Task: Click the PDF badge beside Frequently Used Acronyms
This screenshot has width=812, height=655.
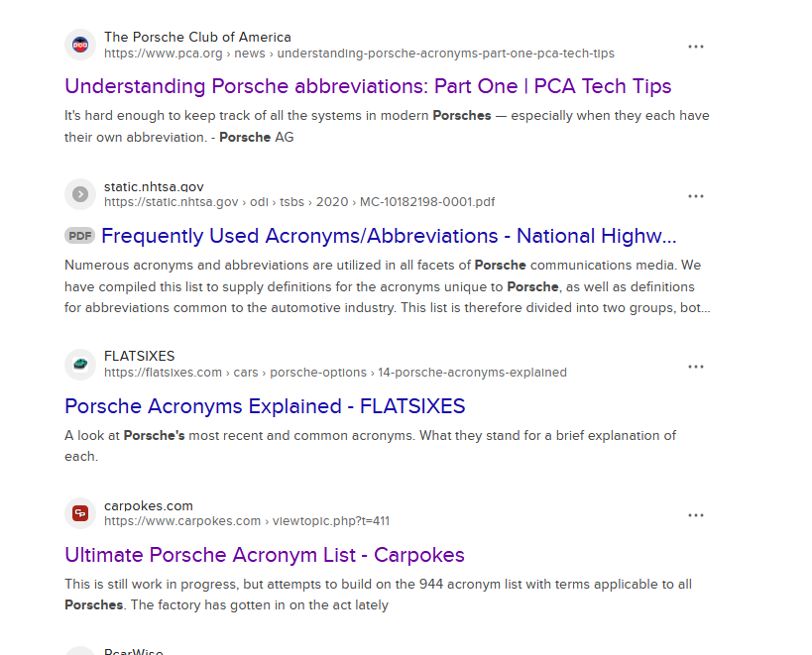Action: point(79,236)
